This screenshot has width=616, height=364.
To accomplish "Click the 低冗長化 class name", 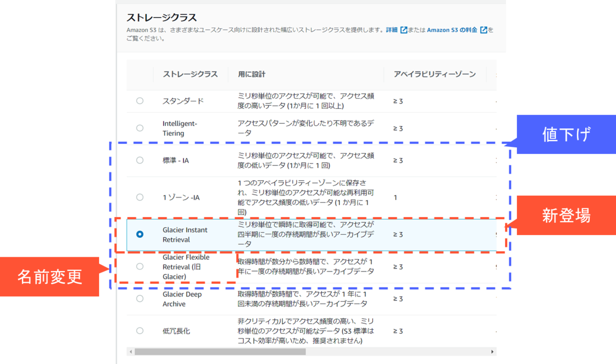I will [176, 331].
